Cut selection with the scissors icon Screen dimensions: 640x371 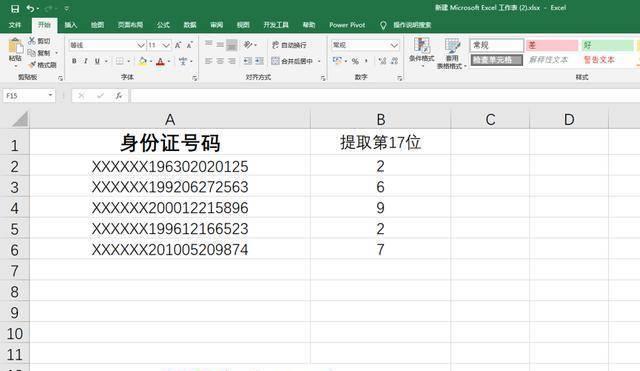[x=32, y=41]
